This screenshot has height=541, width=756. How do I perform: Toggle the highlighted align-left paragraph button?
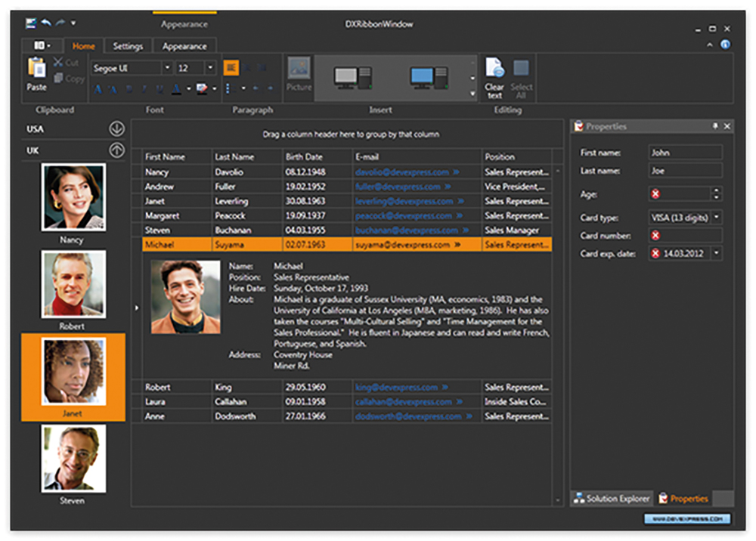(x=231, y=68)
